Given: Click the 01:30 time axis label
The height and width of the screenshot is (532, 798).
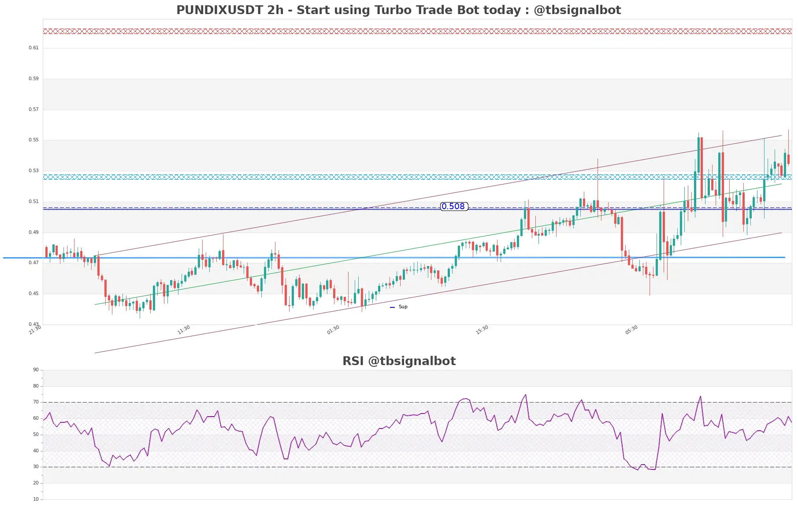Looking at the screenshot, I should pyautogui.click(x=333, y=330).
